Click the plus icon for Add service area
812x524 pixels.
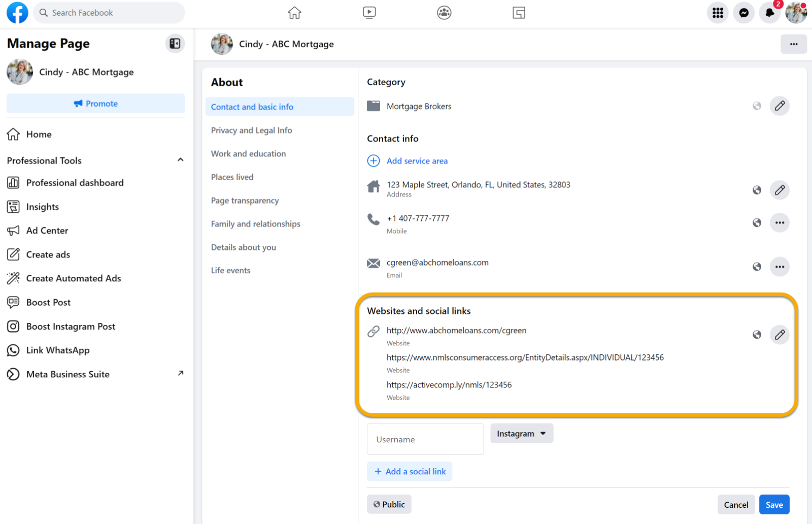[x=374, y=161]
